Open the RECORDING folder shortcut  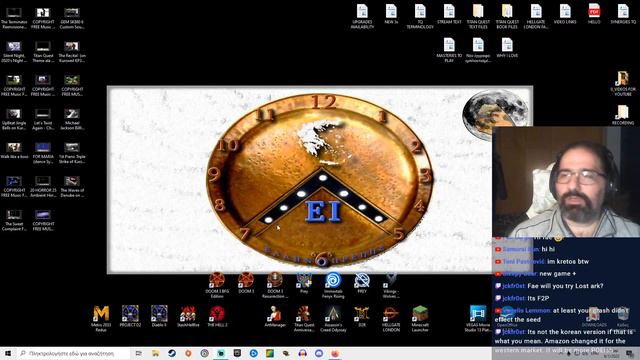(623, 115)
